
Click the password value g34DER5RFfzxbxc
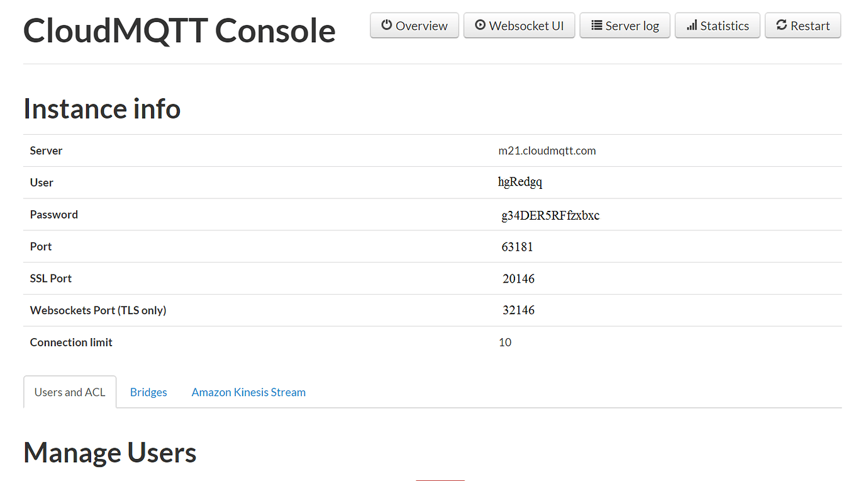click(x=550, y=215)
